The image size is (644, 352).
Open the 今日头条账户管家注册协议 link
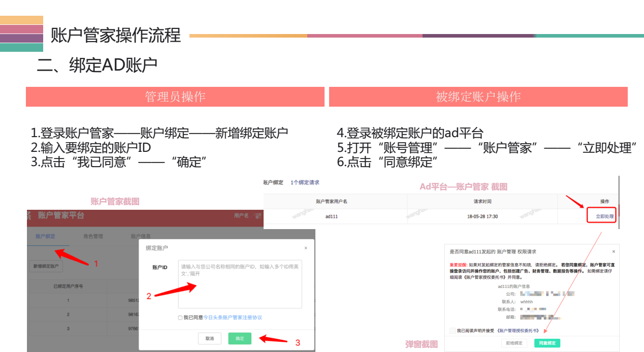234,317
